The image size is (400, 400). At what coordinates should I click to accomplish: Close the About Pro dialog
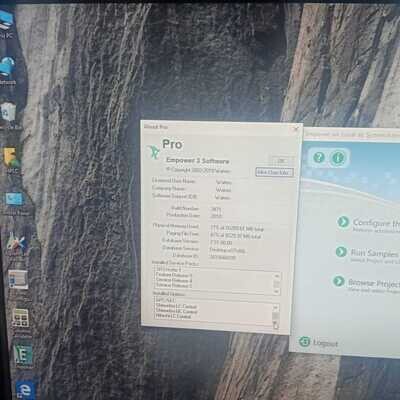point(296,128)
